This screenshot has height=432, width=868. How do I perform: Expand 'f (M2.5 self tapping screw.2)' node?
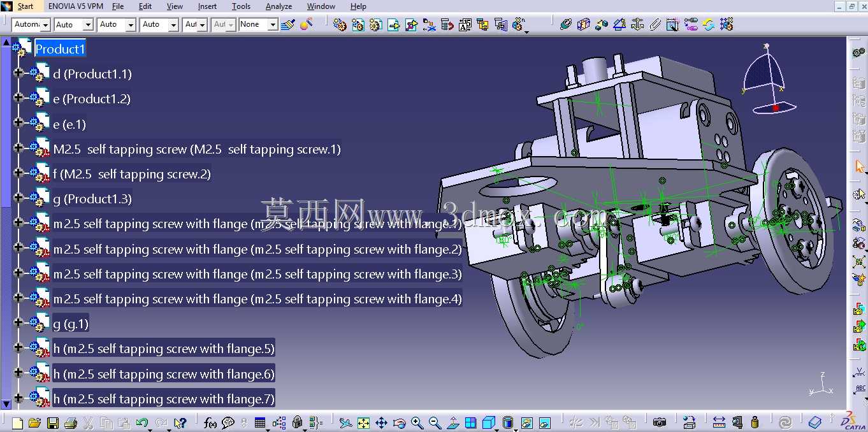(18, 173)
